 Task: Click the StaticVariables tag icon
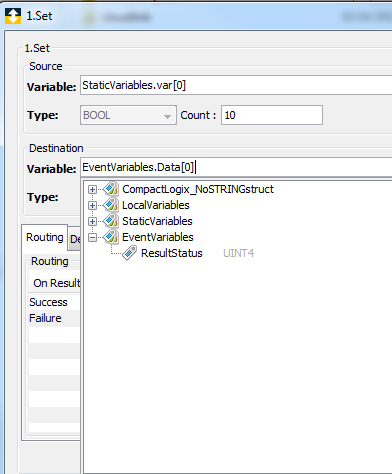click(x=111, y=221)
